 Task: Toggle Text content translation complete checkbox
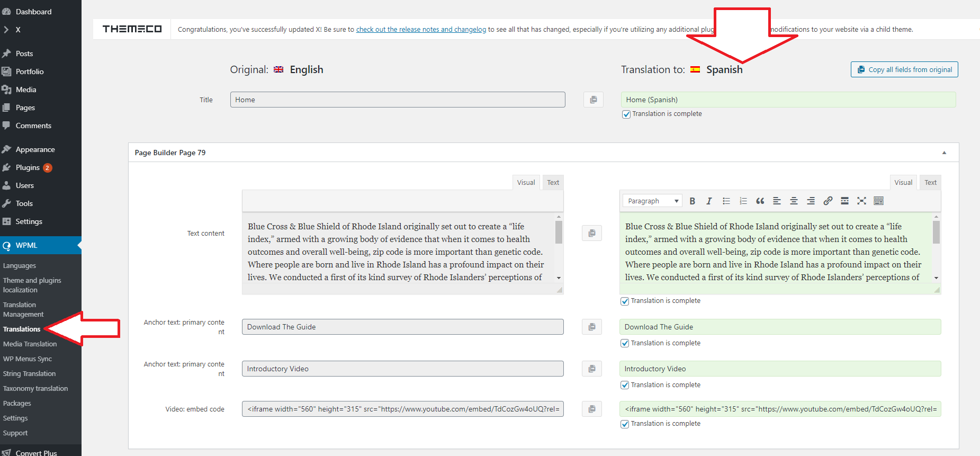coord(625,301)
